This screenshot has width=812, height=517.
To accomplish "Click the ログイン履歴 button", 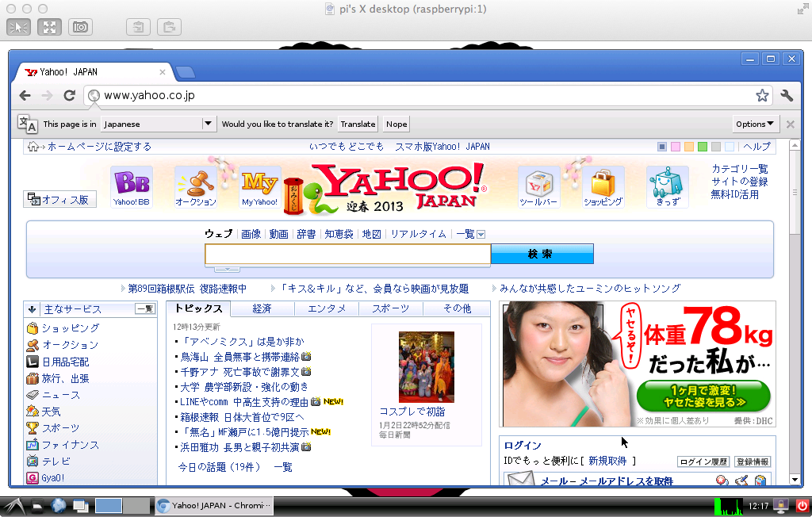I will click(703, 461).
